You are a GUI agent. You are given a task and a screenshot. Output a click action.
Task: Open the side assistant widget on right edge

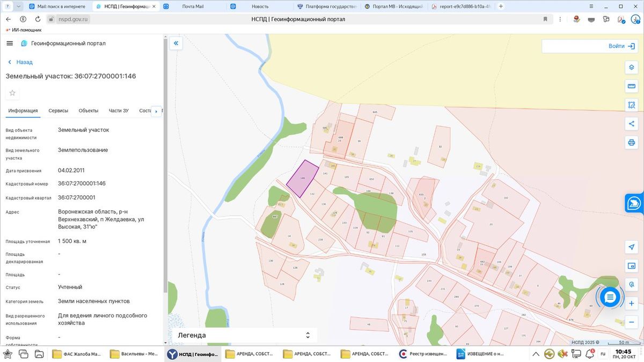[x=634, y=203]
